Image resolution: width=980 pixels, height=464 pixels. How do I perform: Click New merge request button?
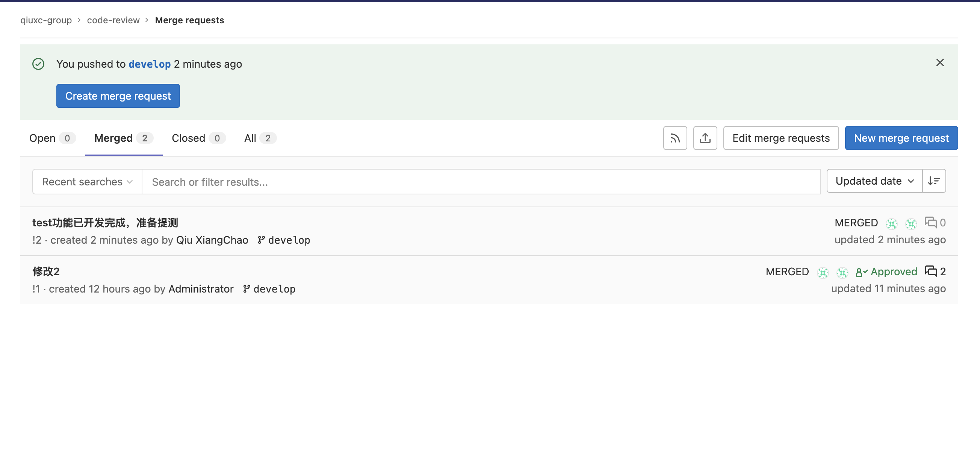coord(901,138)
